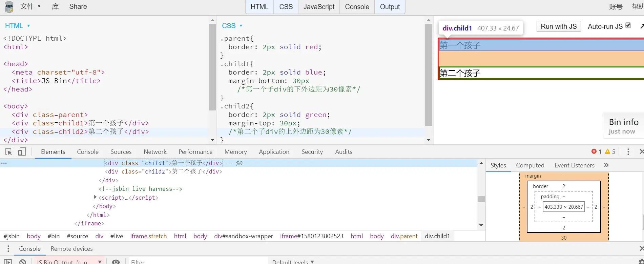Open the Memory tab
644x264 pixels.
pyautogui.click(x=235, y=152)
